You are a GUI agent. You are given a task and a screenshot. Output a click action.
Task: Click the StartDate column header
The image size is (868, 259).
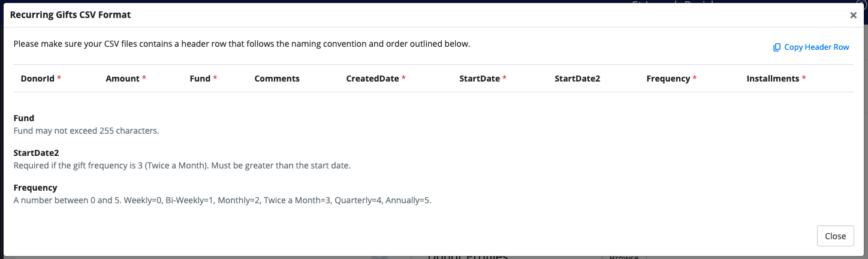pos(480,79)
